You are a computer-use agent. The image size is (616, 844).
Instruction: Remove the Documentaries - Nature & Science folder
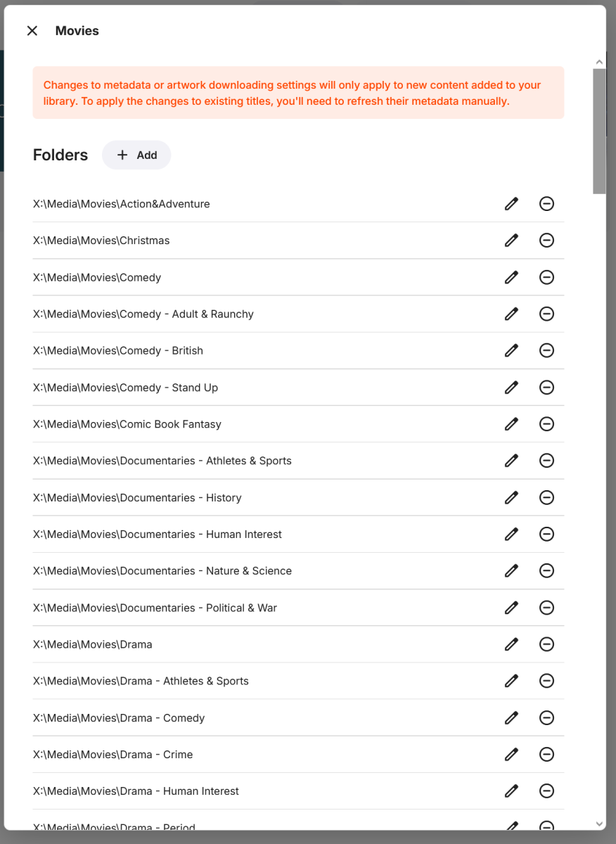pyautogui.click(x=547, y=570)
